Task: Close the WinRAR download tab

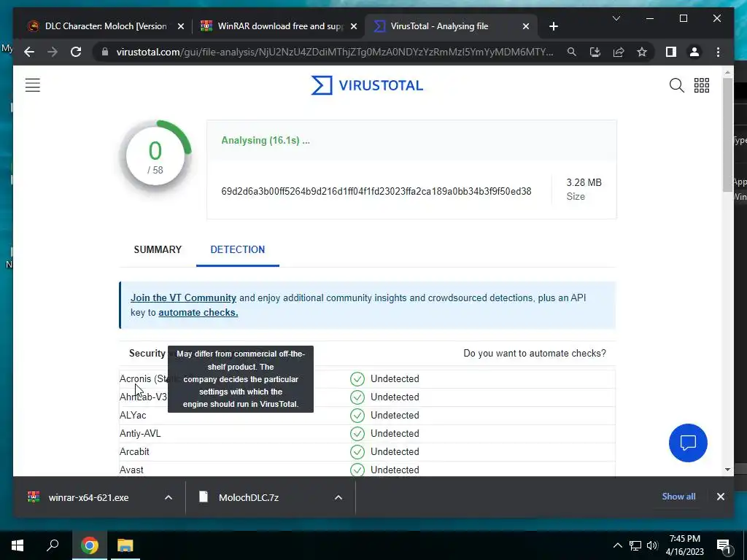Action: [x=354, y=26]
